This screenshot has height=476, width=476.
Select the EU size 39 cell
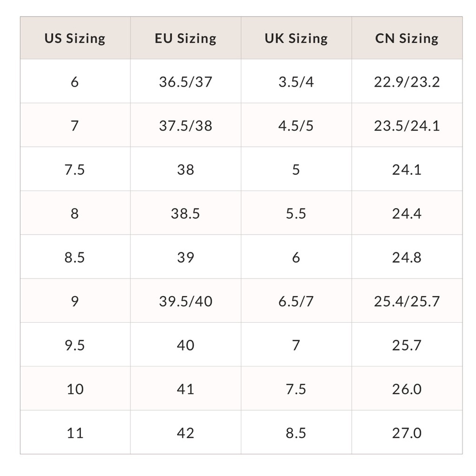tap(185, 257)
